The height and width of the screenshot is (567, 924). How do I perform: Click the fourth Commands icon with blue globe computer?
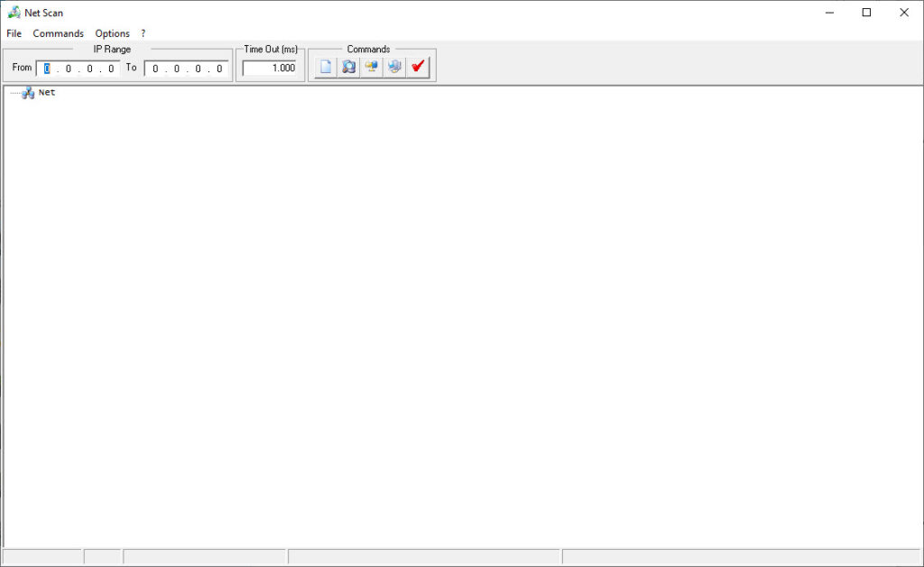pyautogui.click(x=394, y=67)
